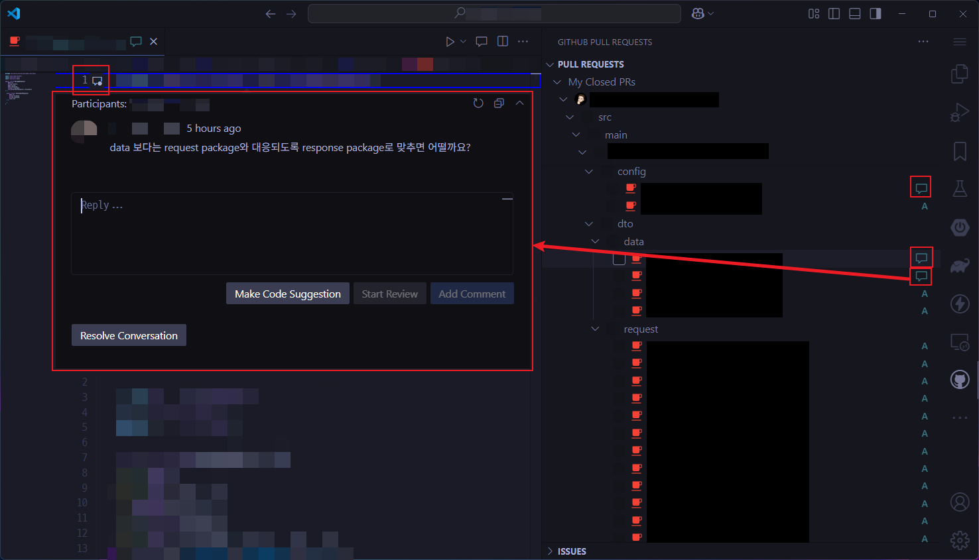The height and width of the screenshot is (560, 979).
Task: Open the Testing flask view
Action: 960,189
